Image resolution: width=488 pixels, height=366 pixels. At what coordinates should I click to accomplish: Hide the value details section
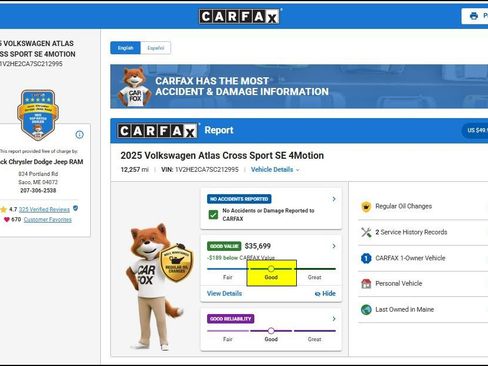pos(325,294)
